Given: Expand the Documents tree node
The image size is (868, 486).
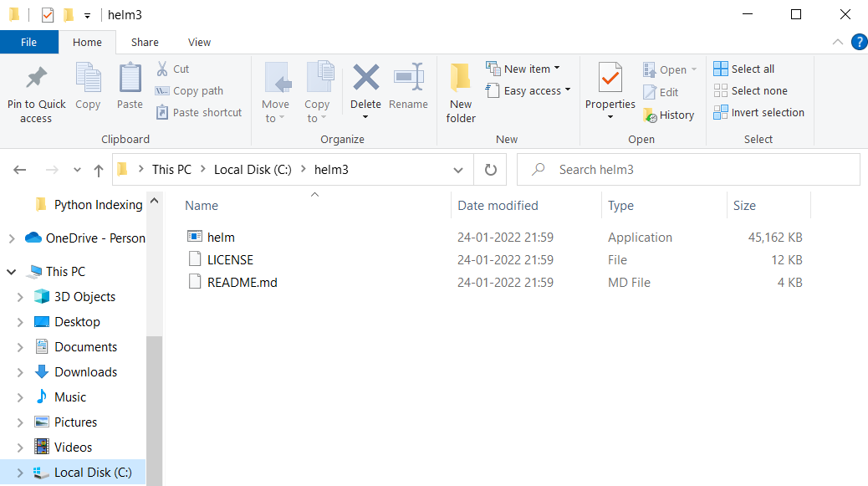Looking at the screenshot, I should (20, 348).
